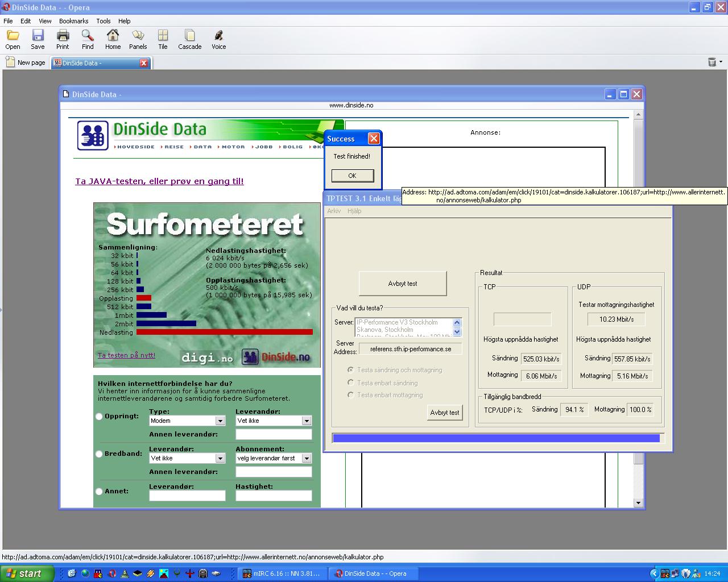Image resolution: width=728 pixels, height=582 pixels.
Task: Click the globe icon in quick launch
Action: click(x=85, y=573)
